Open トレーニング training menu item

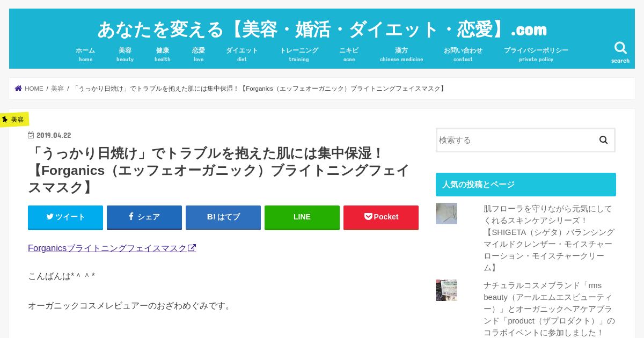pyautogui.click(x=299, y=54)
